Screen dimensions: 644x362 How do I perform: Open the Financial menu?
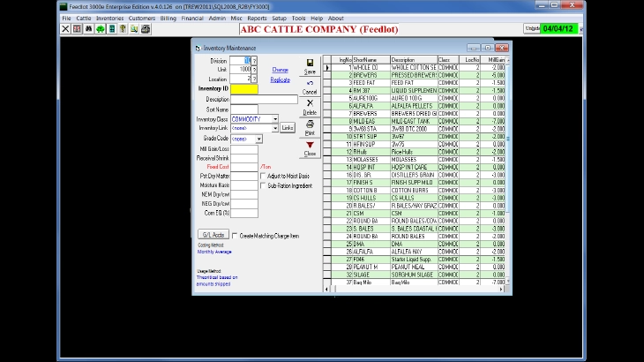point(192,18)
